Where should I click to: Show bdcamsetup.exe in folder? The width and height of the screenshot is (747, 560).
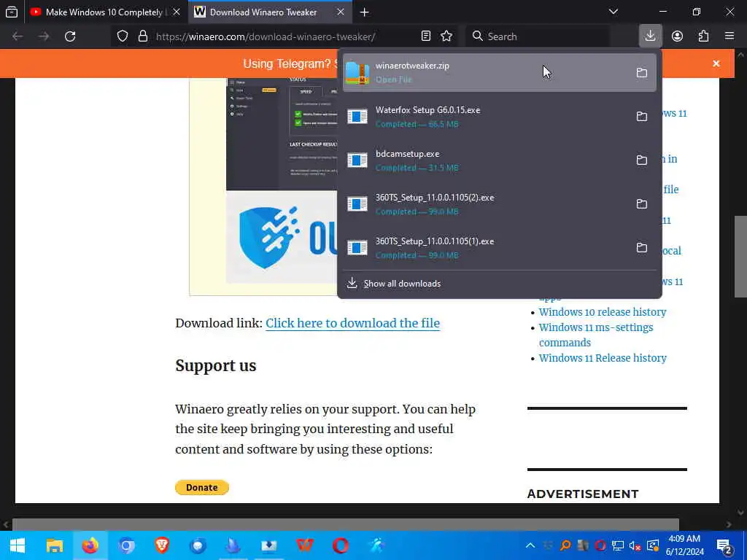[642, 160]
